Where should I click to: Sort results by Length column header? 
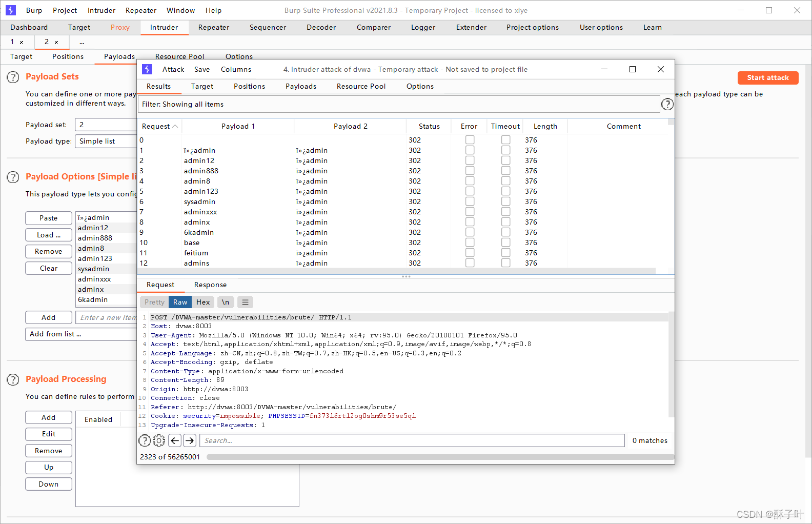click(545, 126)
